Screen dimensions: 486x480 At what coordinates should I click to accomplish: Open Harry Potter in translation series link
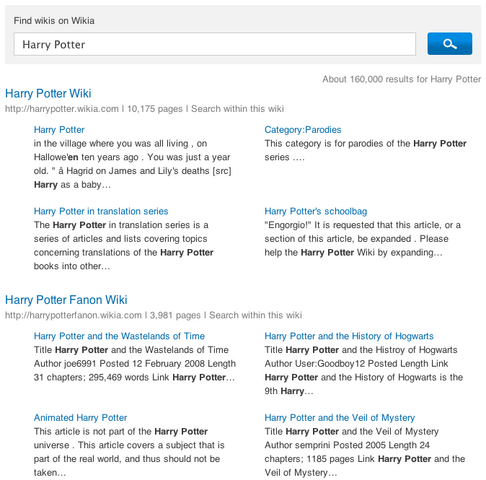tap(101, 211)
